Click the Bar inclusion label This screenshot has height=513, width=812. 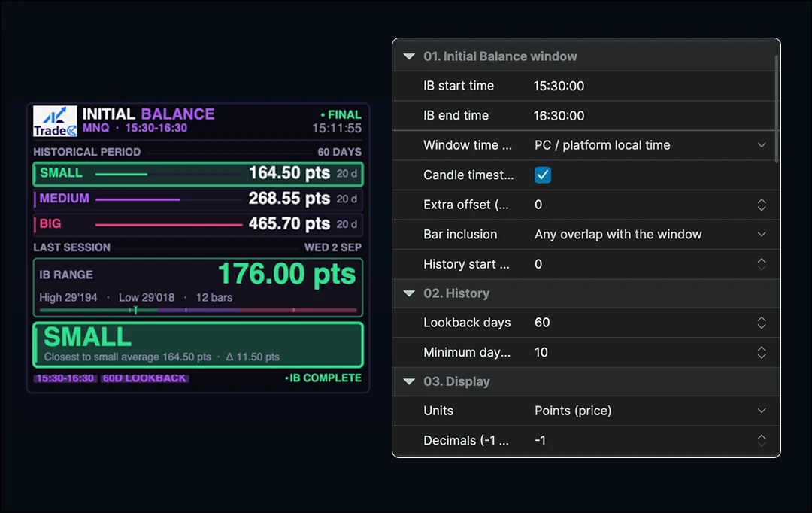pyautogui.click(x=460, y=234)
